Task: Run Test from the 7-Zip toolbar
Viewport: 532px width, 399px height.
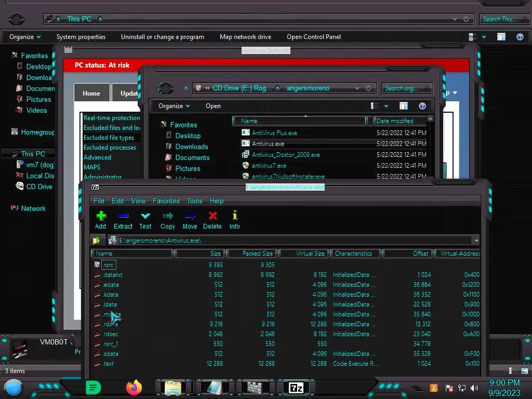Action: point(145,220)
